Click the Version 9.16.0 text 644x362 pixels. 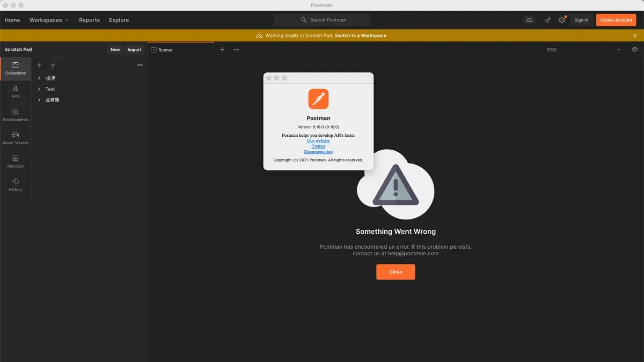[x=318, y=127]
